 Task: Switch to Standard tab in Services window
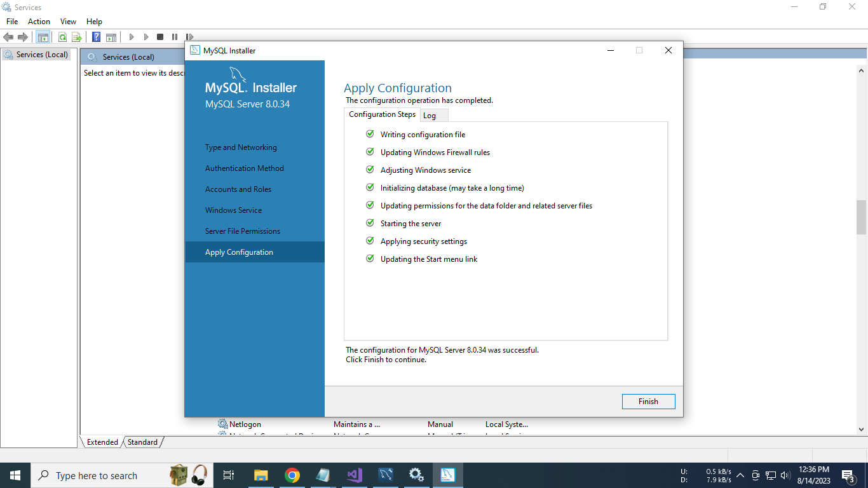coord(142,442)
